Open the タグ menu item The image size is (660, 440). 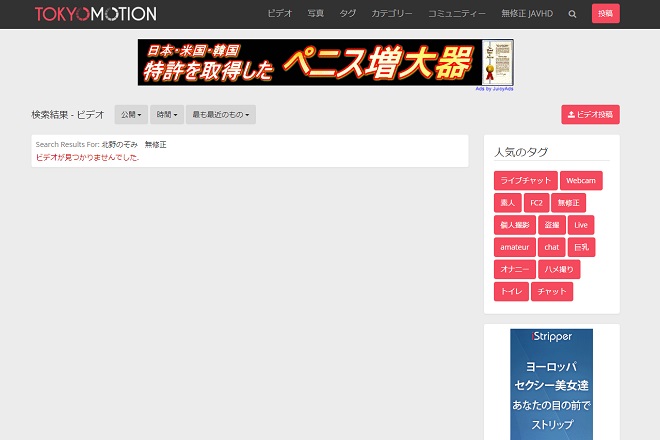(x=347, y=13)
